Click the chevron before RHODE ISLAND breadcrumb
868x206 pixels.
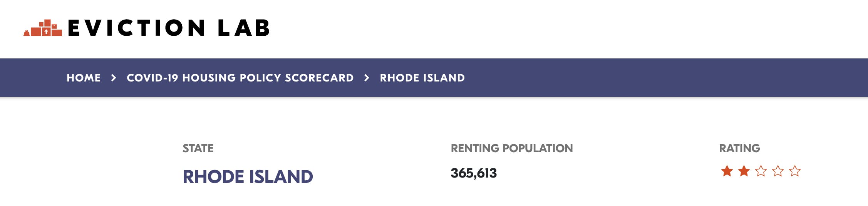[x=367, y=78]
